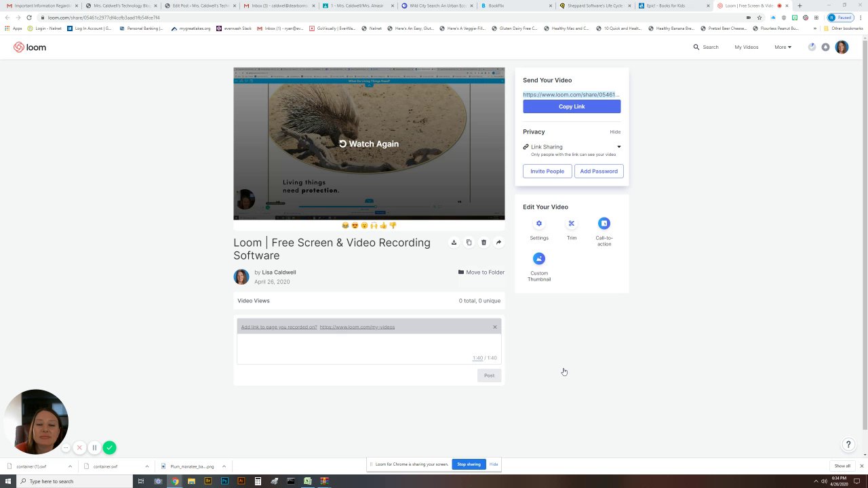Screen dimensions: 868x488
Task: Expand the More menu in Loom header
Action: click(783, 47)
